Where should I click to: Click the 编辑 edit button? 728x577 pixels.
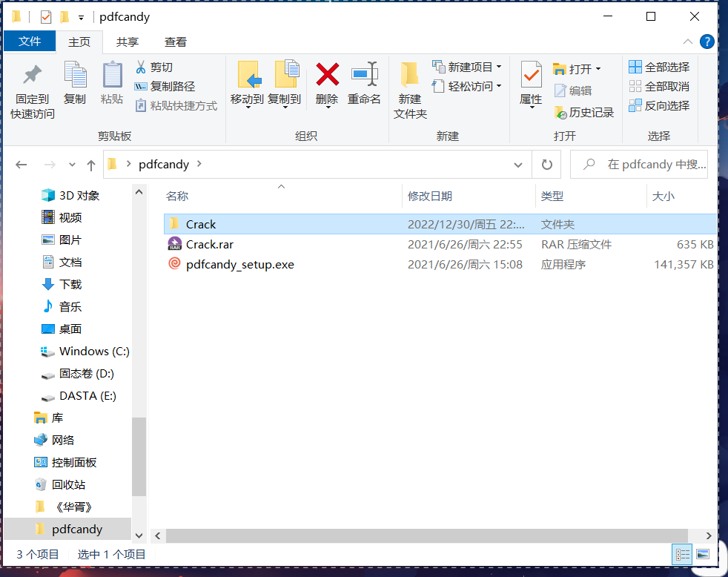click(x=573, y=90)
